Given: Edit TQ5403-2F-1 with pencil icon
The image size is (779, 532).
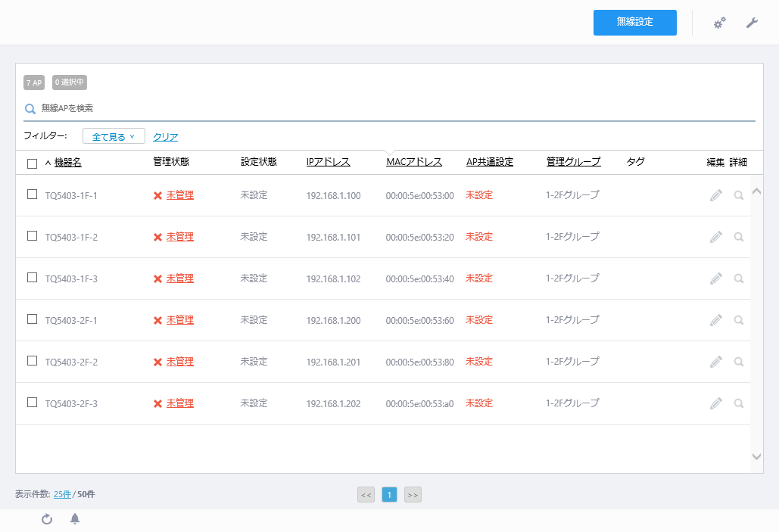Looking at the screenshot, I should 716,320.
